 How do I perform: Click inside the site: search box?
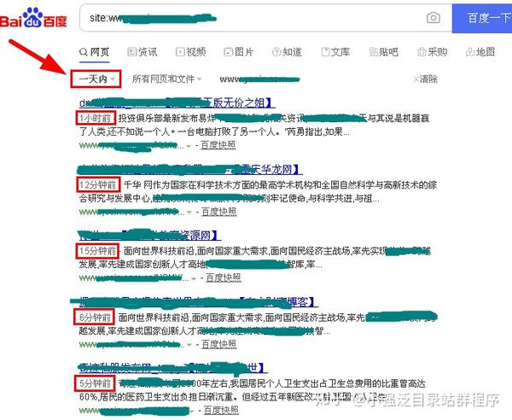[x=252, y=18]
